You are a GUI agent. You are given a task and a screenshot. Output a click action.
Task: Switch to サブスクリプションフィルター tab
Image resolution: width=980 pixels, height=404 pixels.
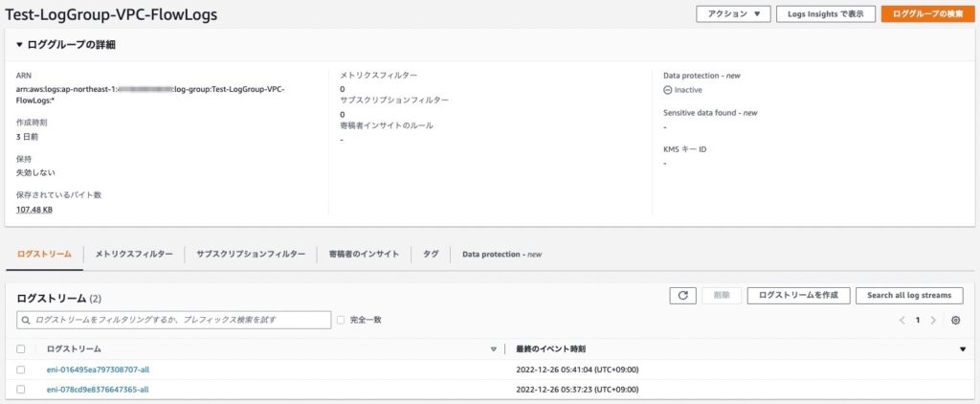pyautogui.click(x=251, y=254)
